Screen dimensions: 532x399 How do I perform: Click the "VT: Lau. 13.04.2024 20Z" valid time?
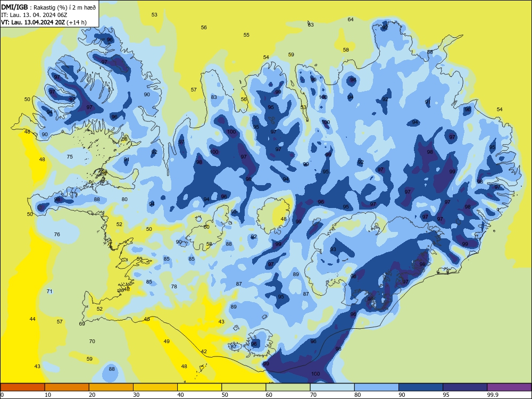tap(33, 22)
